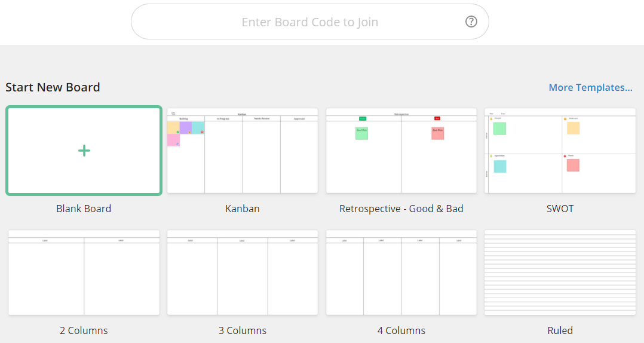Click the help question mark icon

[471, 22]
